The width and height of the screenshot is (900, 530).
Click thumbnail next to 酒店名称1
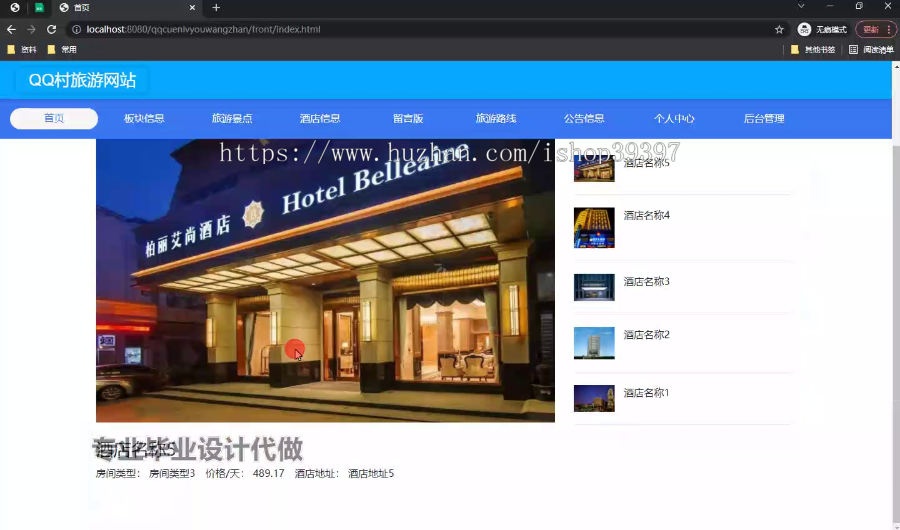click(x=594, y=398)
